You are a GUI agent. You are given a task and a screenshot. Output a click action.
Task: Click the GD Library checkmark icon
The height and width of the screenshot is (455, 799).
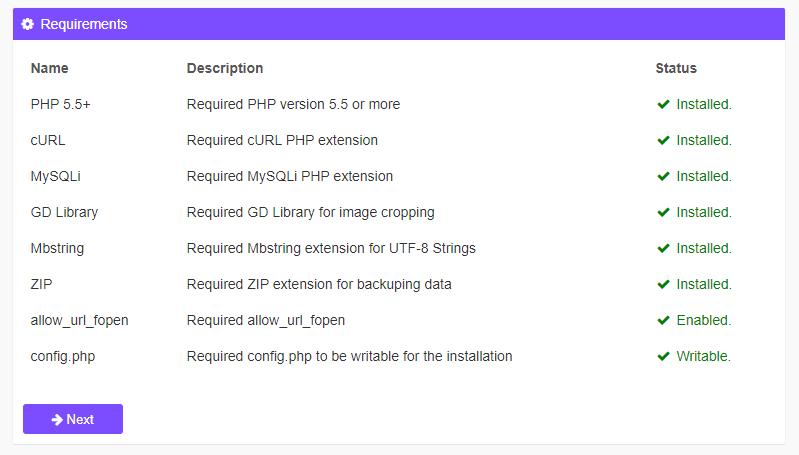[x=663, y=212]
